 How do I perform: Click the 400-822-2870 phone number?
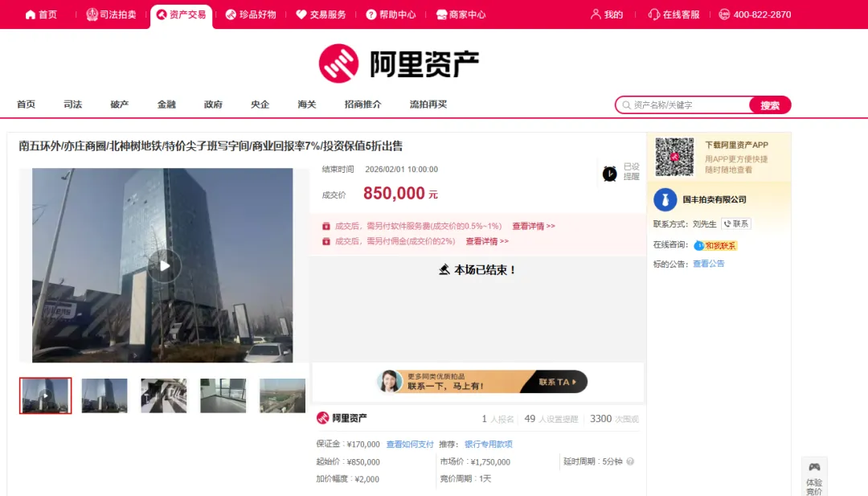tap(755, 14)
